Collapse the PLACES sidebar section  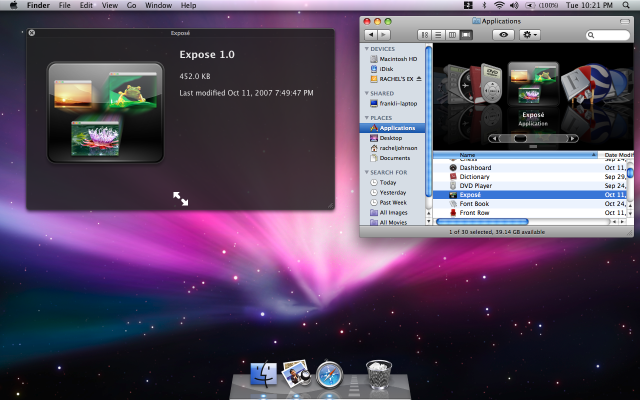[x=367, y=118]
